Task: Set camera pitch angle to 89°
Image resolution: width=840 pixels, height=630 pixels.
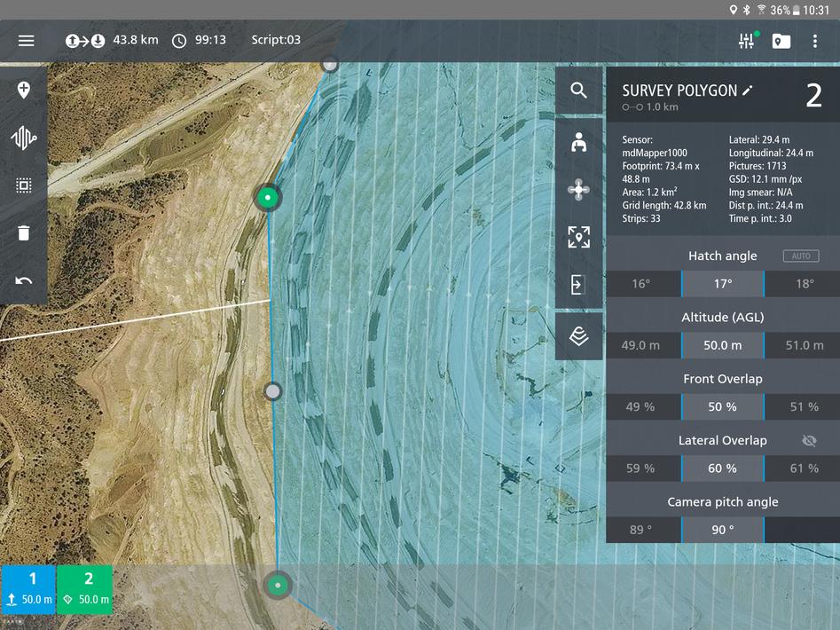Action: 643,530
